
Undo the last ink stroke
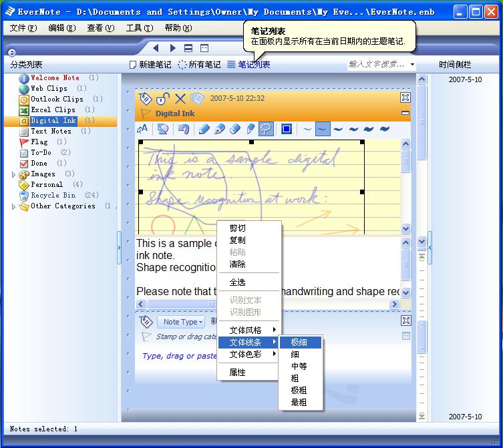(x=184, y=130)
